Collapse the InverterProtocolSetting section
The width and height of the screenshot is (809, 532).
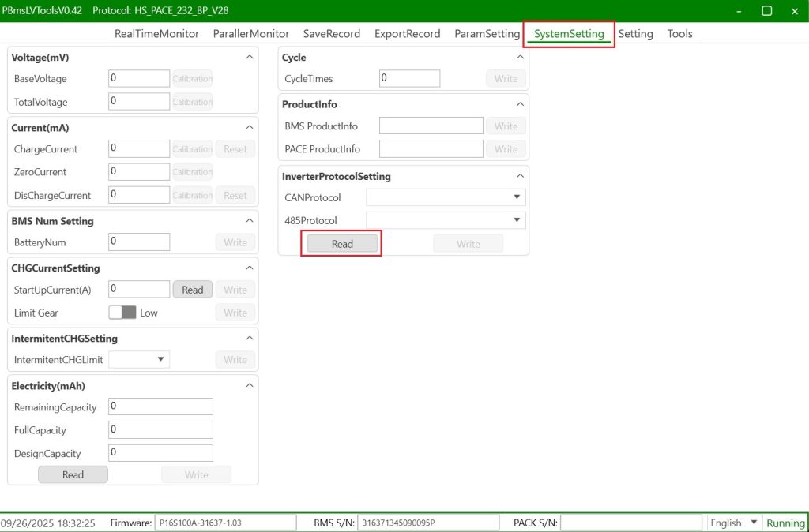coord(520,176)
